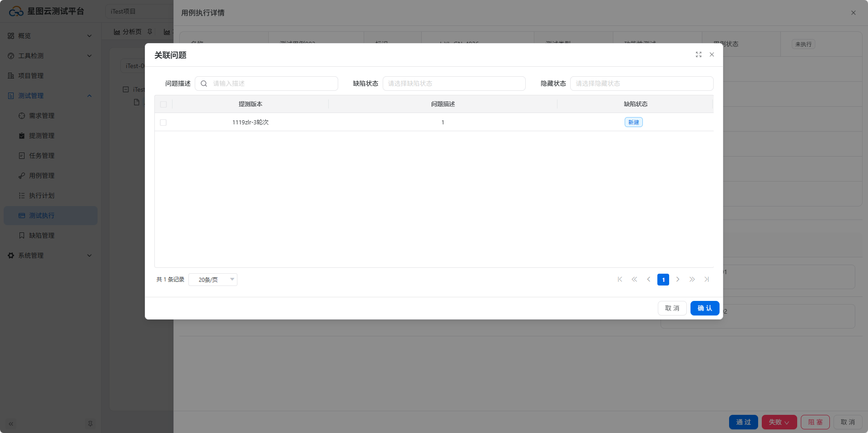Select page 1 in pagination
The image size is (868, 433).
(663, 280)
